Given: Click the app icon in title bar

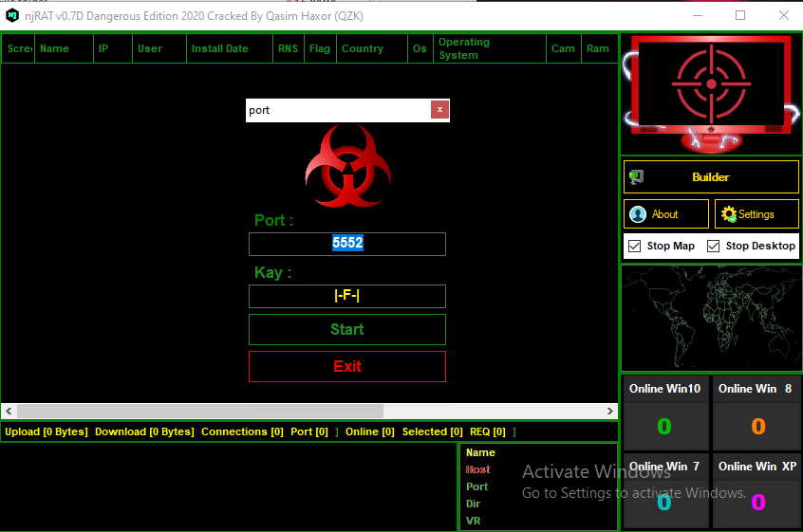Looking at the screenshot, I should (x=12, y=15).
